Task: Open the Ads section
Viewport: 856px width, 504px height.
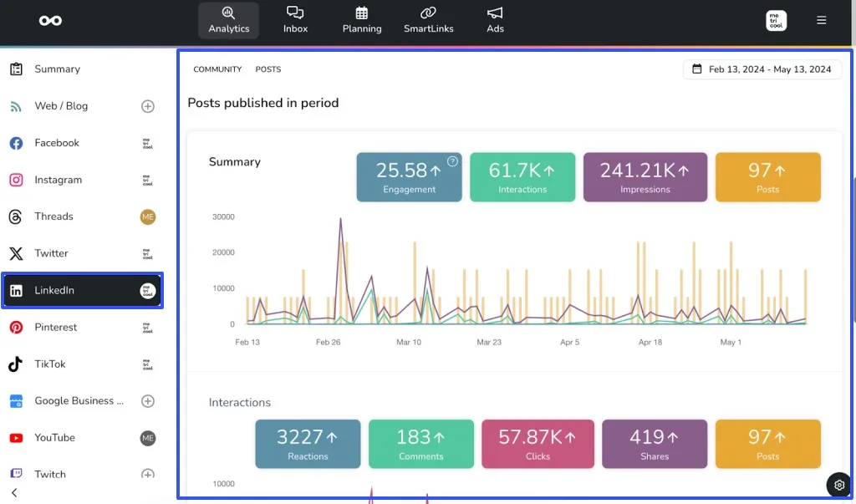Action: [x=495, y=19]
